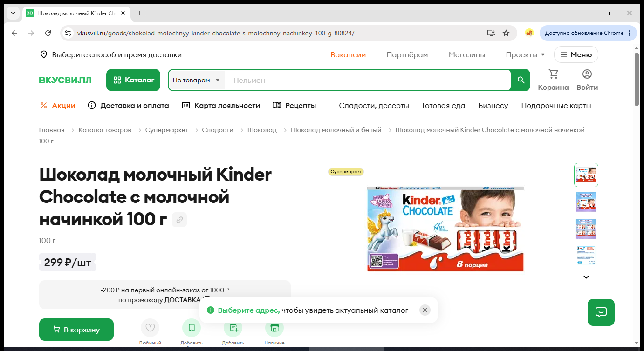Expand the По товарам search filter
644x351 pixels.
[196, 80]
